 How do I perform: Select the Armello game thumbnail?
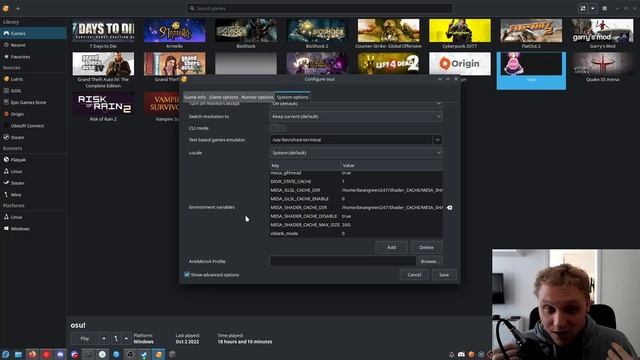[x=175, y=31]
